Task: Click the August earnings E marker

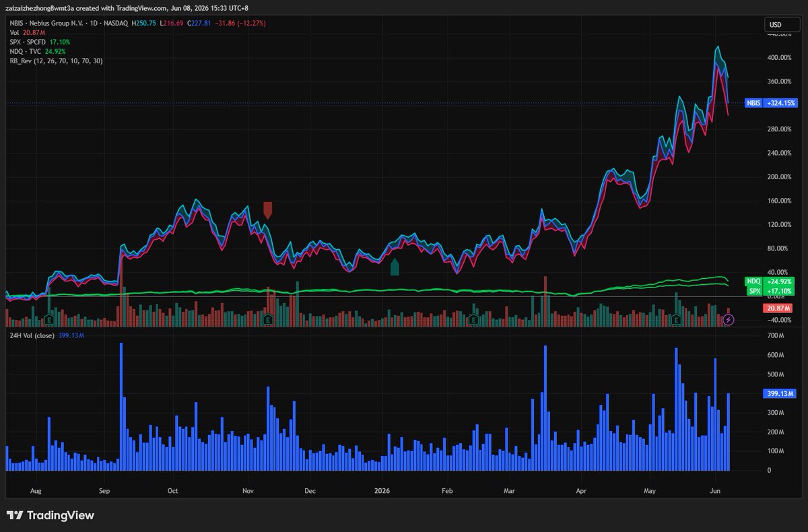Action: 49,320
